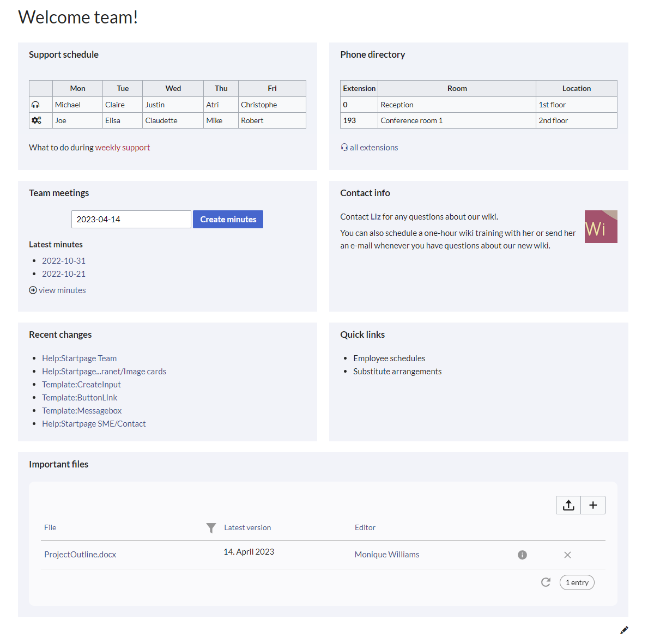The height and width of the screenshot is (644, 648).
Task: Open the ProjectOutline.docx file
Action: (80, 555)
